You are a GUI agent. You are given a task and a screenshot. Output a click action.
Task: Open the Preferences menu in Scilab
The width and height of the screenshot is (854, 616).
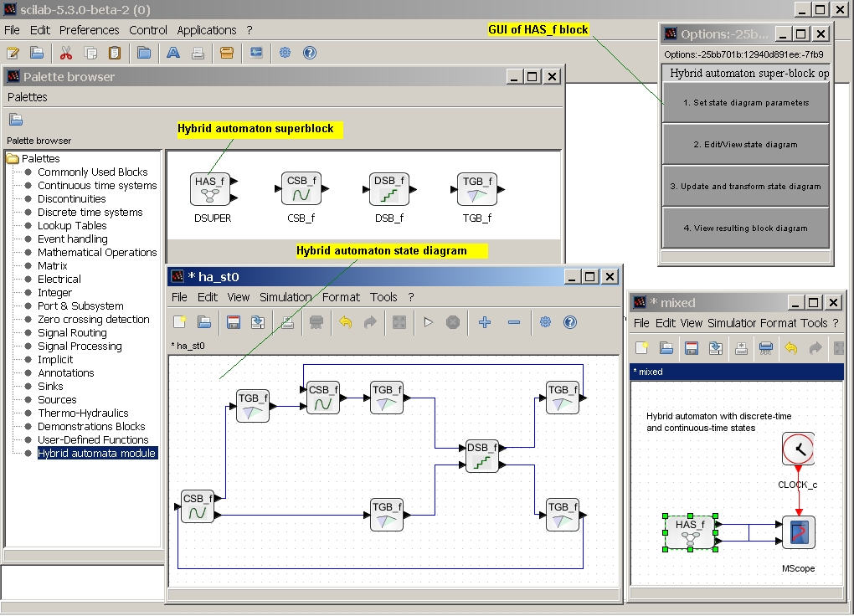click(x=90, y=30)
